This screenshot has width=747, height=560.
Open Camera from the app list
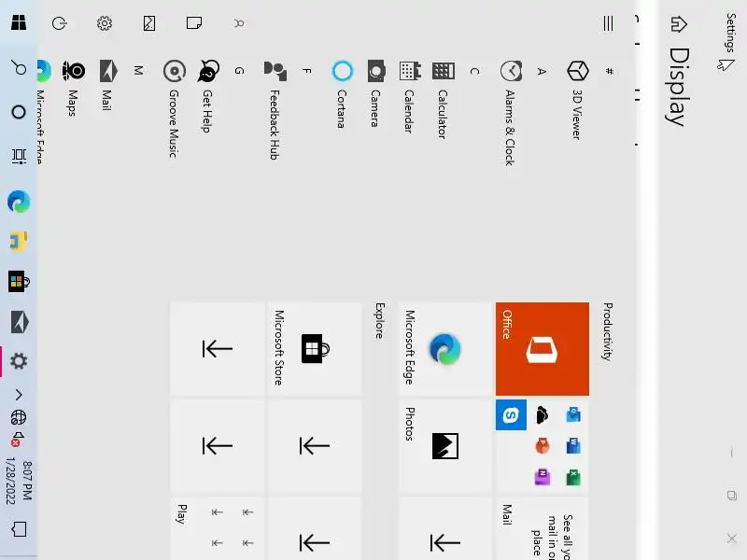376,93
